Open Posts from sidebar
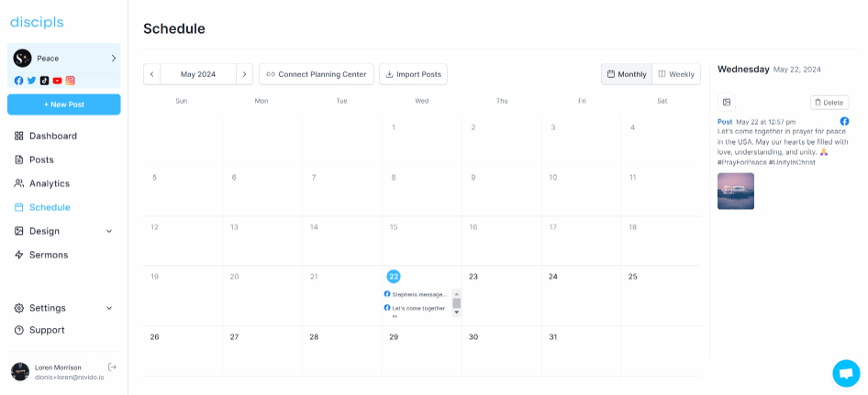 click(41, 159)
